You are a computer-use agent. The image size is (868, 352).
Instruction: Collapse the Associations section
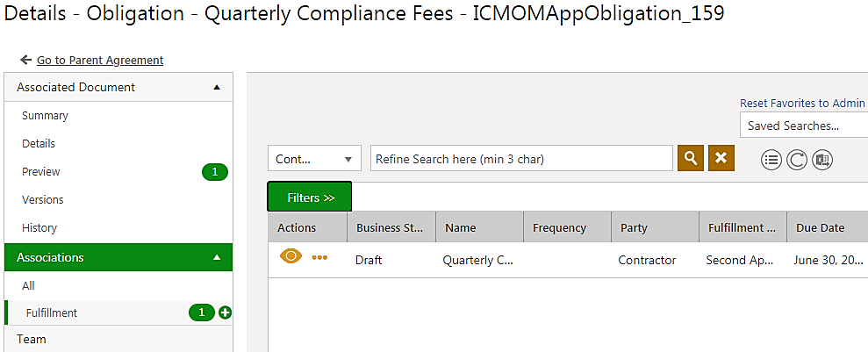(217, 257)
